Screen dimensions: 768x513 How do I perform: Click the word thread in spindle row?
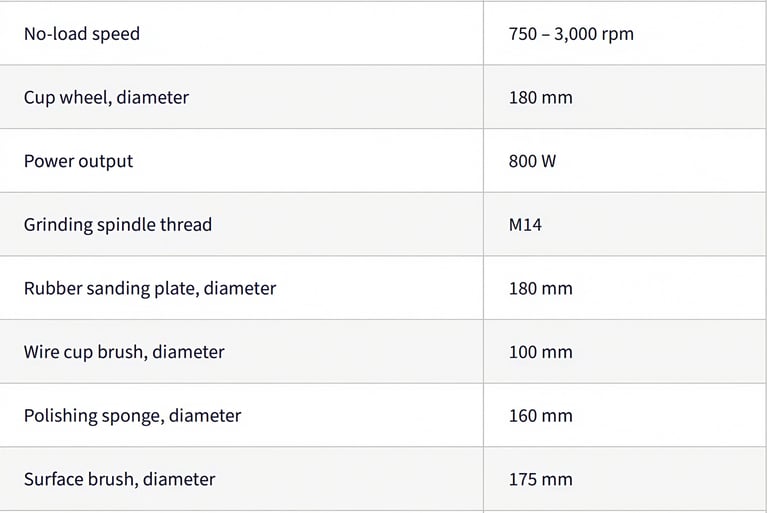click(x=186, y=225)
